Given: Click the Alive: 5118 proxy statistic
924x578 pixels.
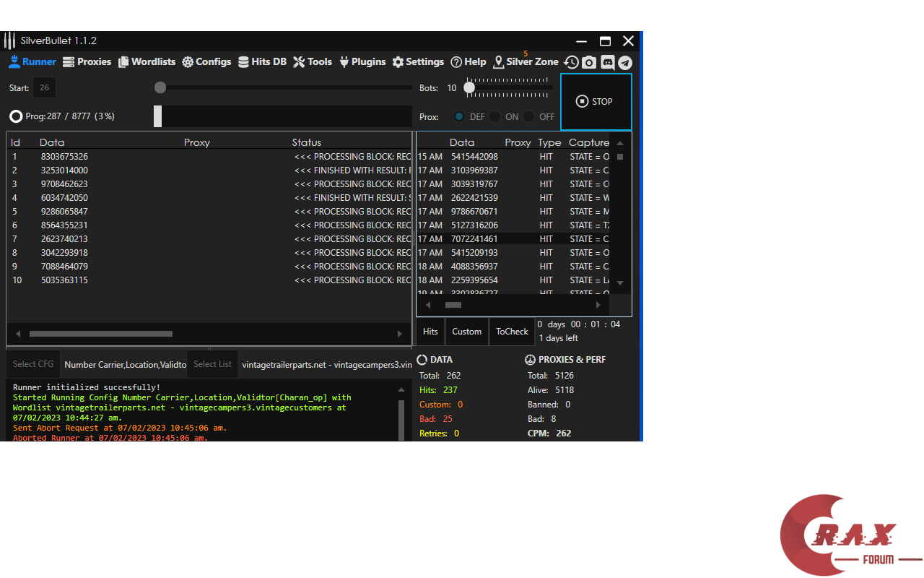Looking at the screenshot, I should coord(551,390).
